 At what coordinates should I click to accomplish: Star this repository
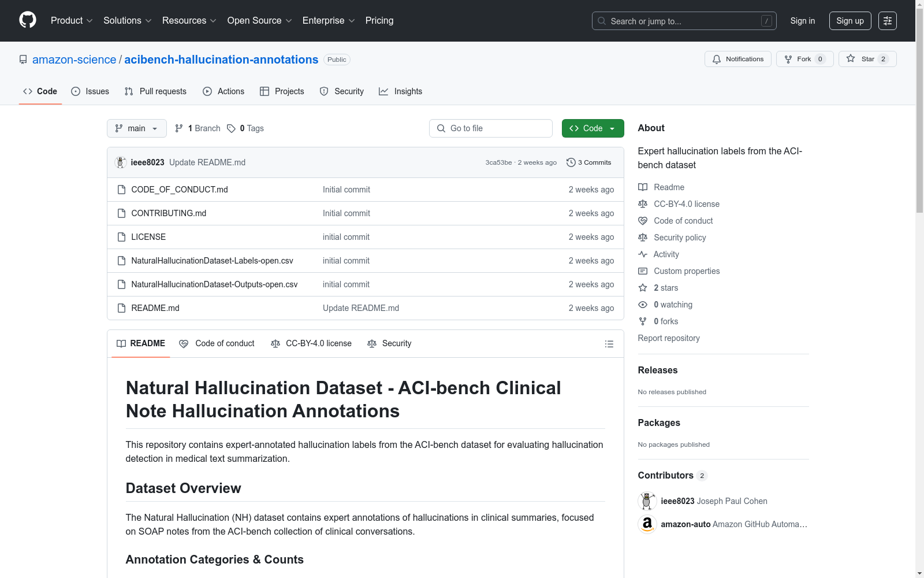867,59
